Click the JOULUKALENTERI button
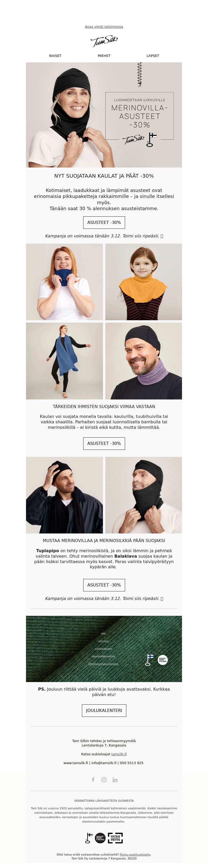The image size is (208, 868). pos(104,710)
